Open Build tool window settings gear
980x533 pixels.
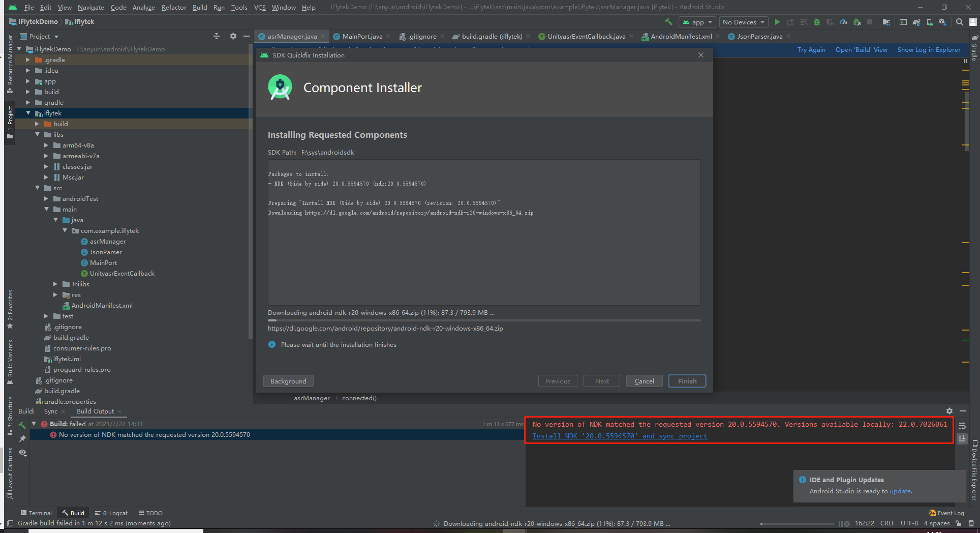[950, 411]
